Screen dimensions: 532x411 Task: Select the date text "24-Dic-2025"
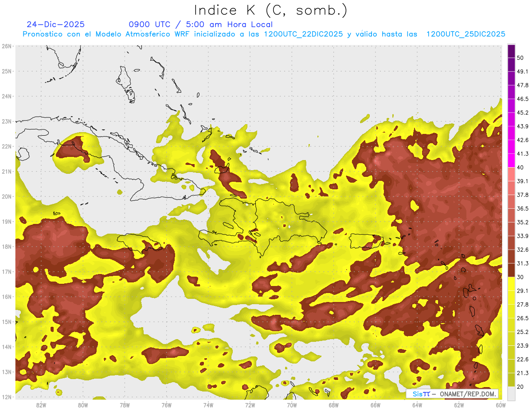click(x=55, y=24)
